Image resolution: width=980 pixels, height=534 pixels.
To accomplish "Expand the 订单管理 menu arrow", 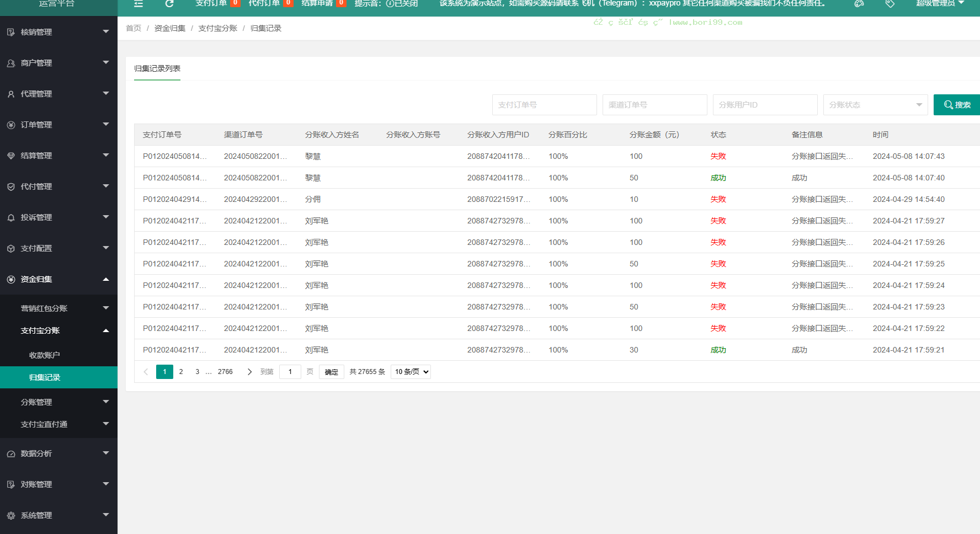I will click(106, 124).
